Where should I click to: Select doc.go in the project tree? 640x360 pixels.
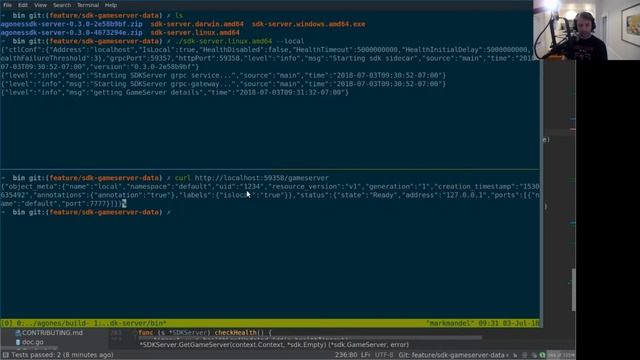(x=33, y=342)
